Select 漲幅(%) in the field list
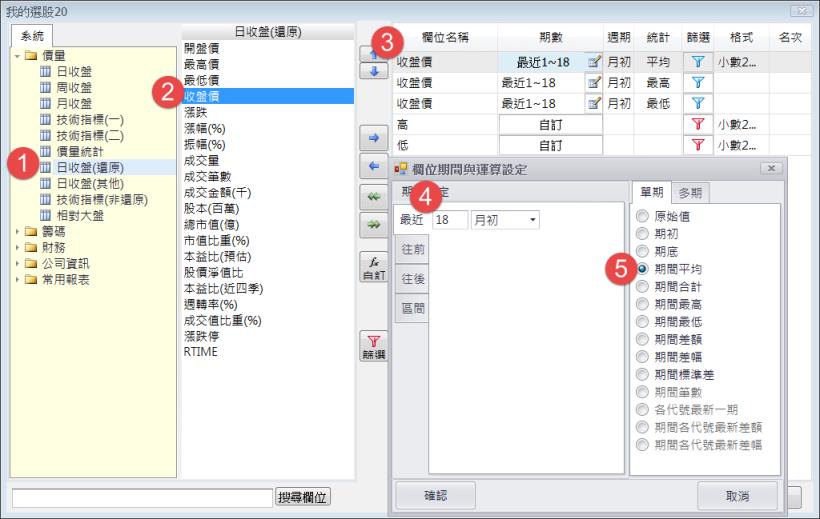 pos(204,128)
